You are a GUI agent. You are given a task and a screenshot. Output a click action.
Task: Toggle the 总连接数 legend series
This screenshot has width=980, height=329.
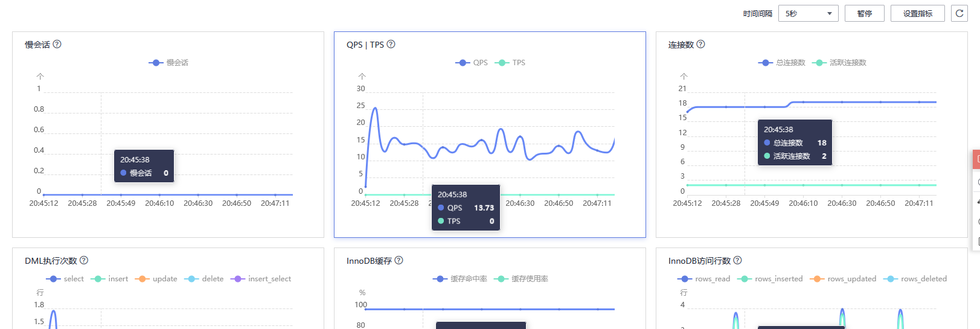pos(781,63)
